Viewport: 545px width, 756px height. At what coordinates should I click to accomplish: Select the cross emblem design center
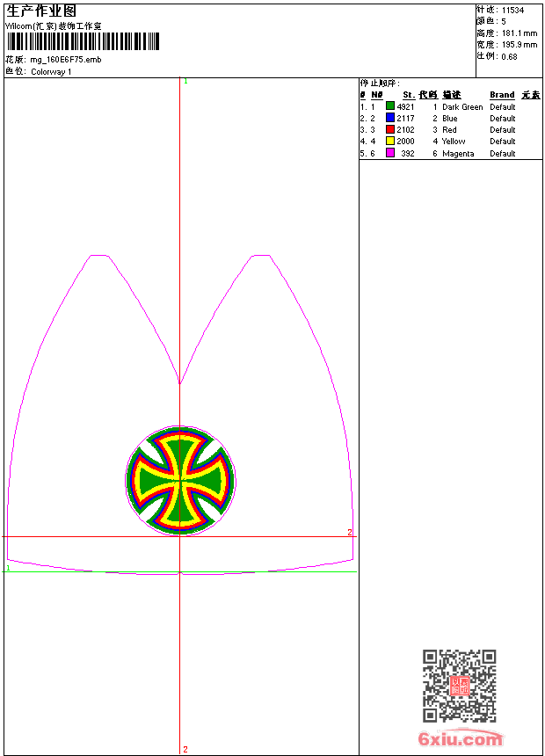point(180,480)
